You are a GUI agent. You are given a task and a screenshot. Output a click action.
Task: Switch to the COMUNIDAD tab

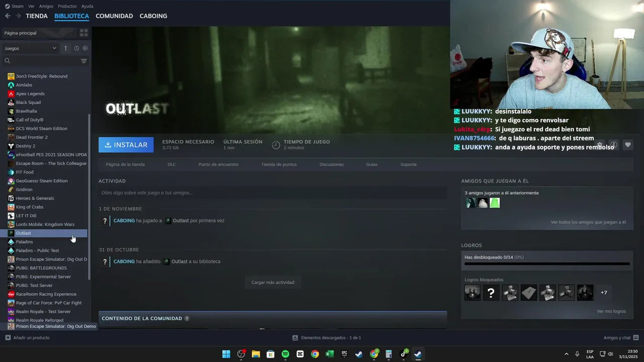[114, 16]
